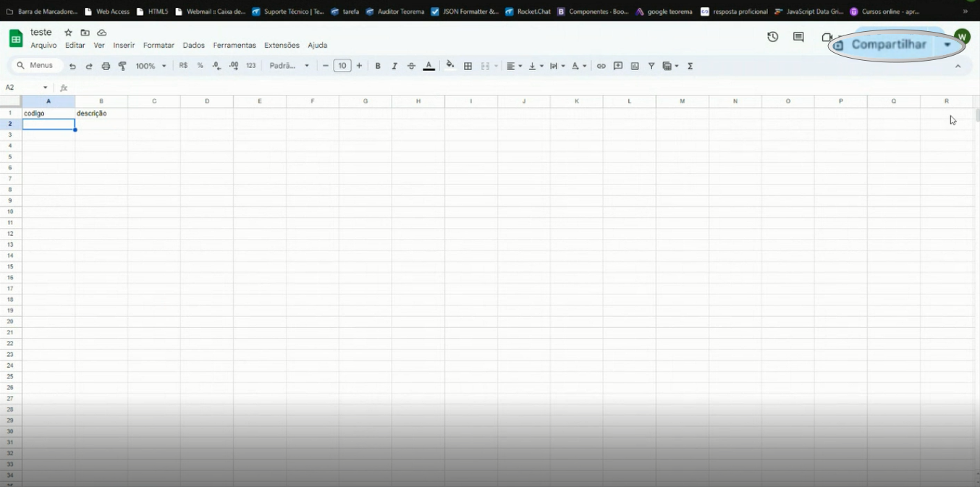Select cell A1 containing codigo
The height and width of the screenshot is (487, 980).
tap(48, 113)
